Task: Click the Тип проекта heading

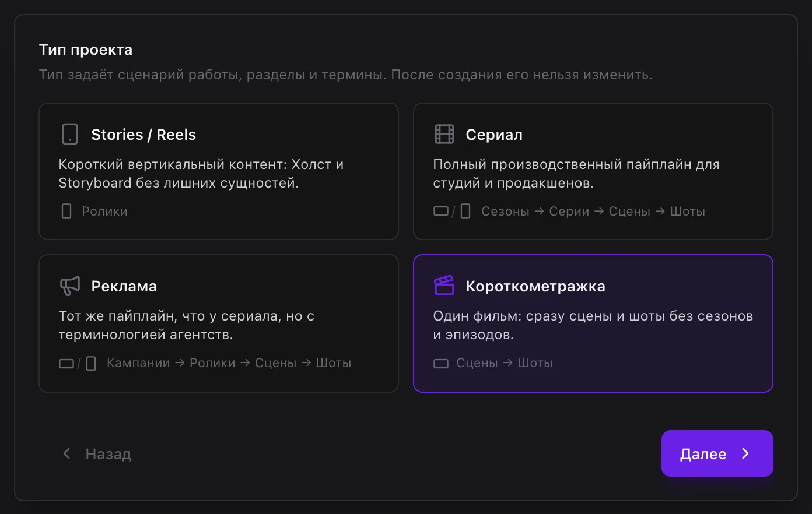Action: [x=86, y=50]
